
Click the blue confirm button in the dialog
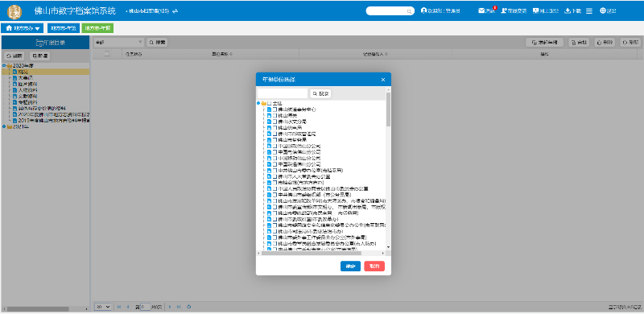350,266
